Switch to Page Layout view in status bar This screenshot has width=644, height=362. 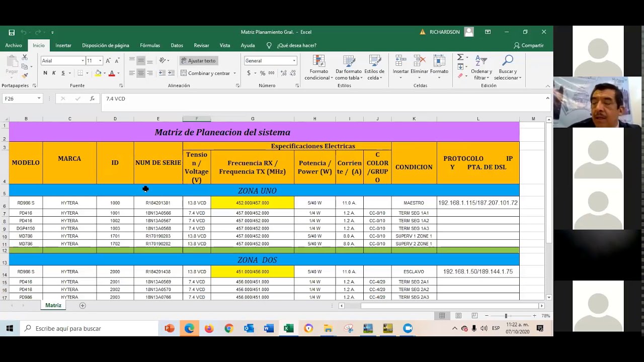[458, 316]
